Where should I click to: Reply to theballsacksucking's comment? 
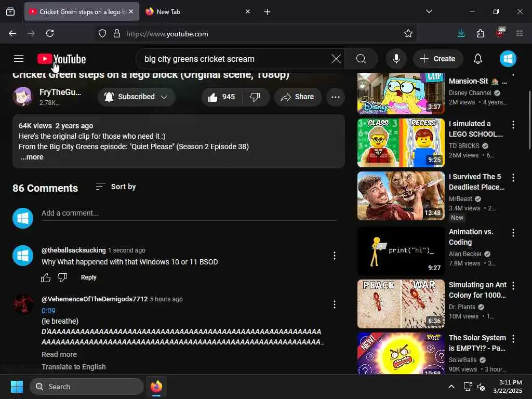click(x=88, y=277)
